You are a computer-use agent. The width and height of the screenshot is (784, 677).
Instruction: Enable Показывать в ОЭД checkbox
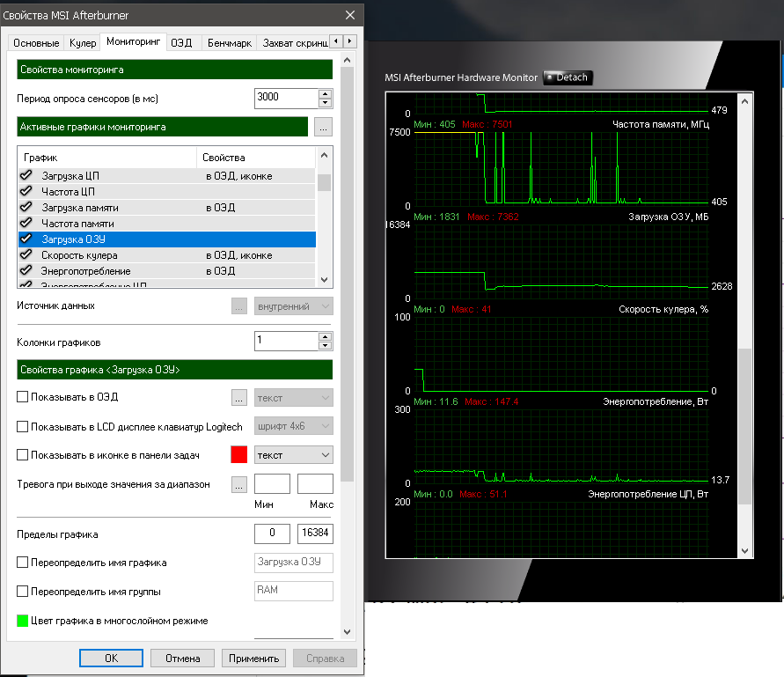tap(23, 397)
